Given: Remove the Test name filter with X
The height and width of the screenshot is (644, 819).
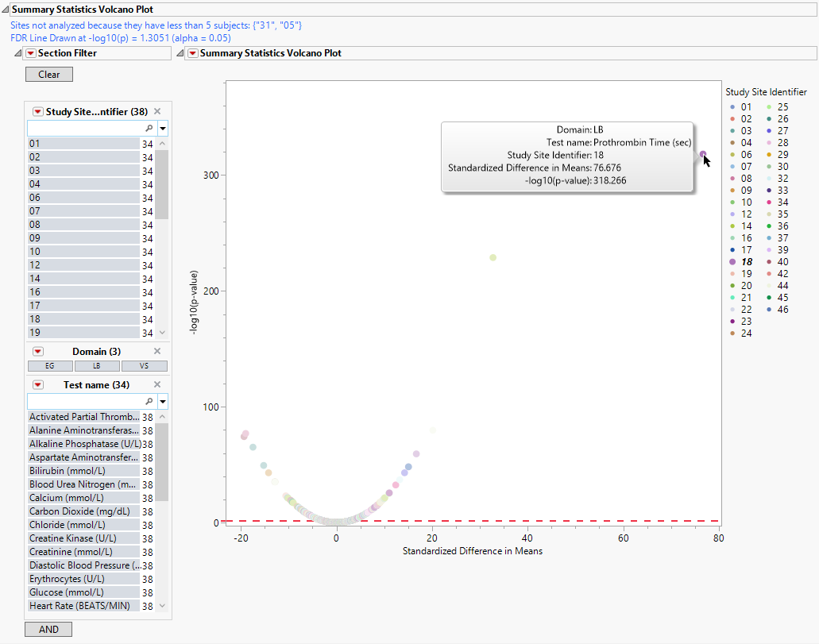Looking at the screenshot, I should pyautogui.click(x=157, y=385).
